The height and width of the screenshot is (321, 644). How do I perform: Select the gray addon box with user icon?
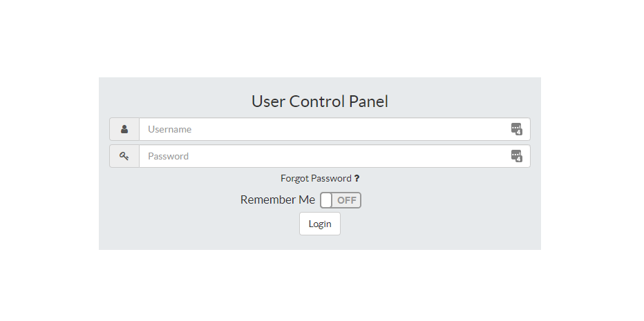point(124,129)
